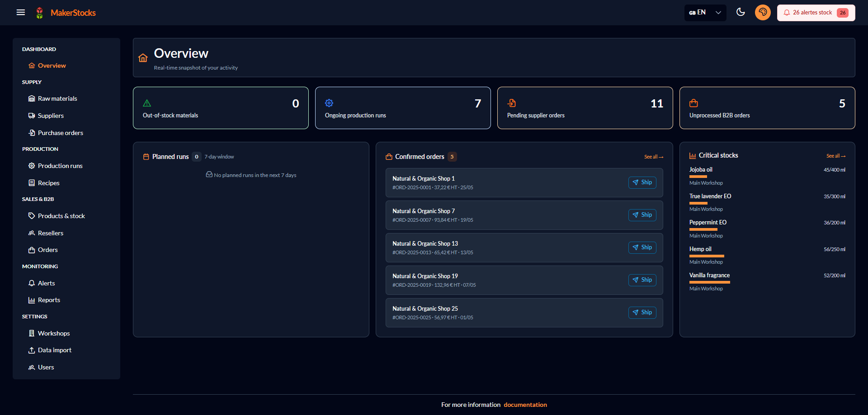Click the Production runs gear icon
The image size is (868, 415).
(32, 166)
